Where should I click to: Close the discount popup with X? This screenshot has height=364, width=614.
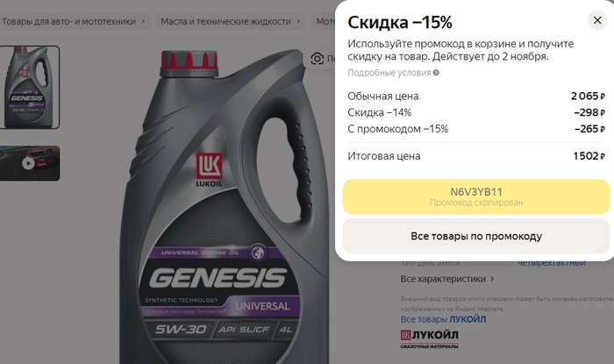click(x=597, y=20)
